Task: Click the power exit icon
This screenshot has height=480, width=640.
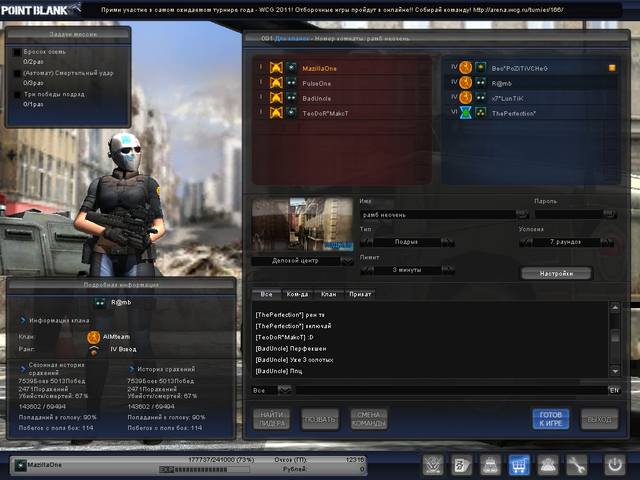Action: click(x=615, y=465)
